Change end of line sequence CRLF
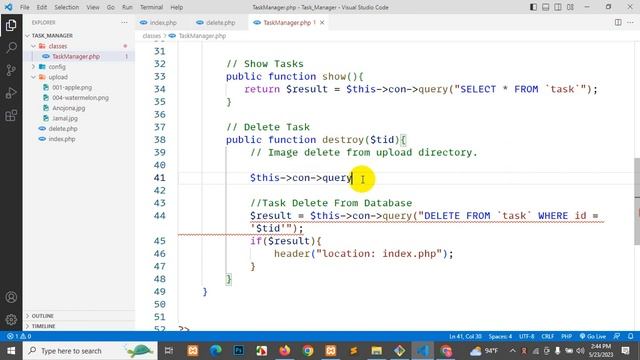This screenshot has height=360, width=640. coord(547,336)
